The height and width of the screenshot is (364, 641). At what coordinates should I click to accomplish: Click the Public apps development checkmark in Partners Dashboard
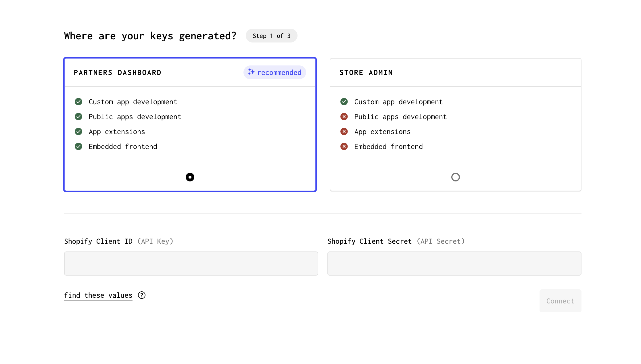point(79,117)
